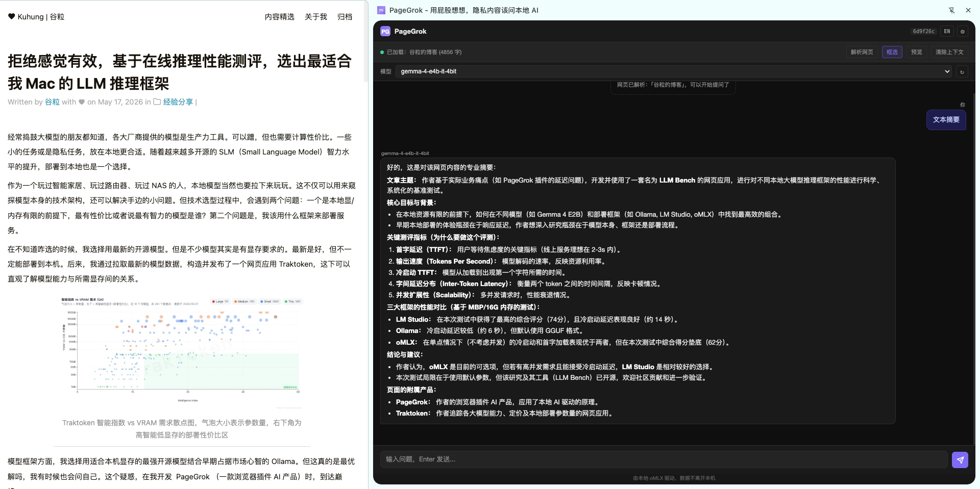Click the 网页已解析 system notice
This screenshot has width=980, height=489.
[x=673, y=85]
